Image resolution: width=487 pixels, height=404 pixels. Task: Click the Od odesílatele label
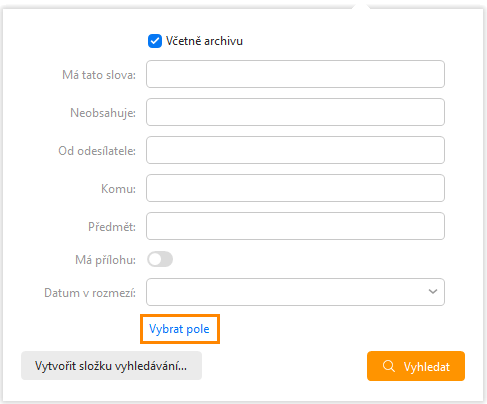point(97,151)
